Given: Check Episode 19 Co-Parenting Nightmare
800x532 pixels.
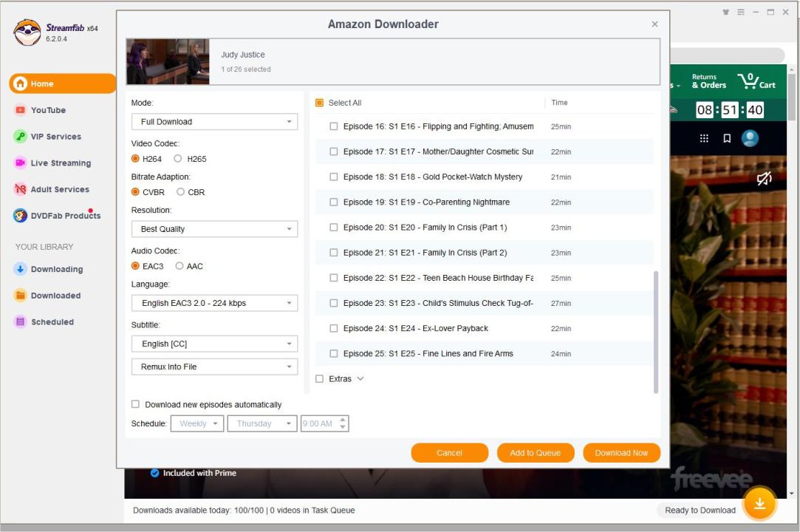Looking at the screenshot, I should [334, 202].
